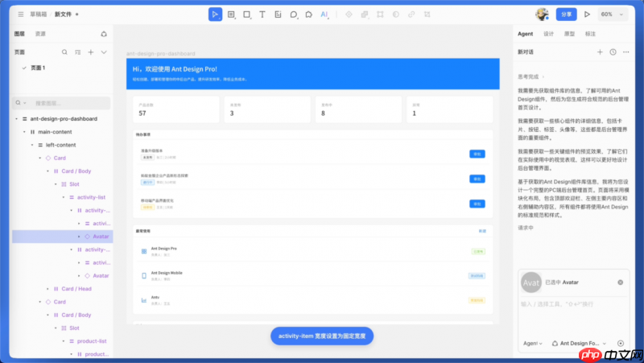
Task: Add a new page with plus icon
Action: (x=91, y=52)
